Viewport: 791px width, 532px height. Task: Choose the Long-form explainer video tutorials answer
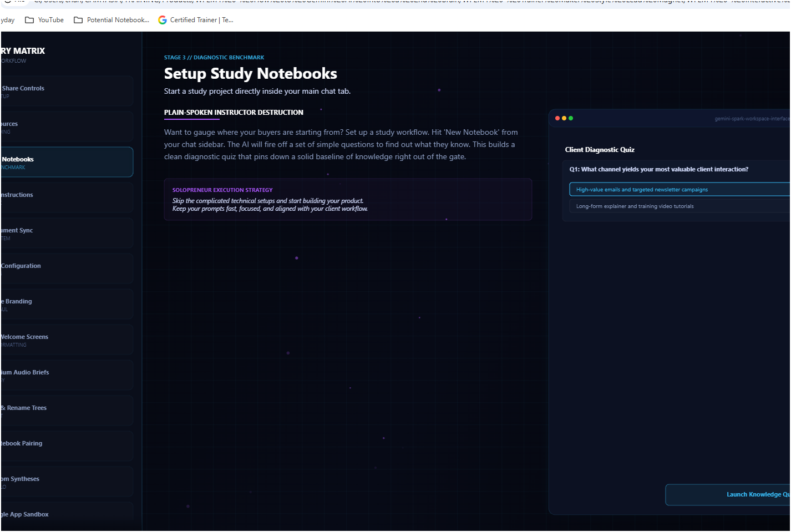tap(680, 206)
